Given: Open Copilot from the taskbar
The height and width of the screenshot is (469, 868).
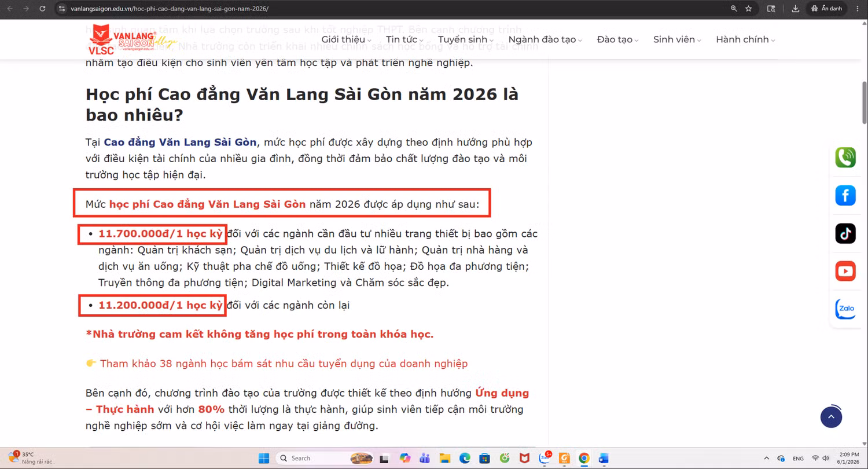Looking at the screenshot, I should pos(405,458).
